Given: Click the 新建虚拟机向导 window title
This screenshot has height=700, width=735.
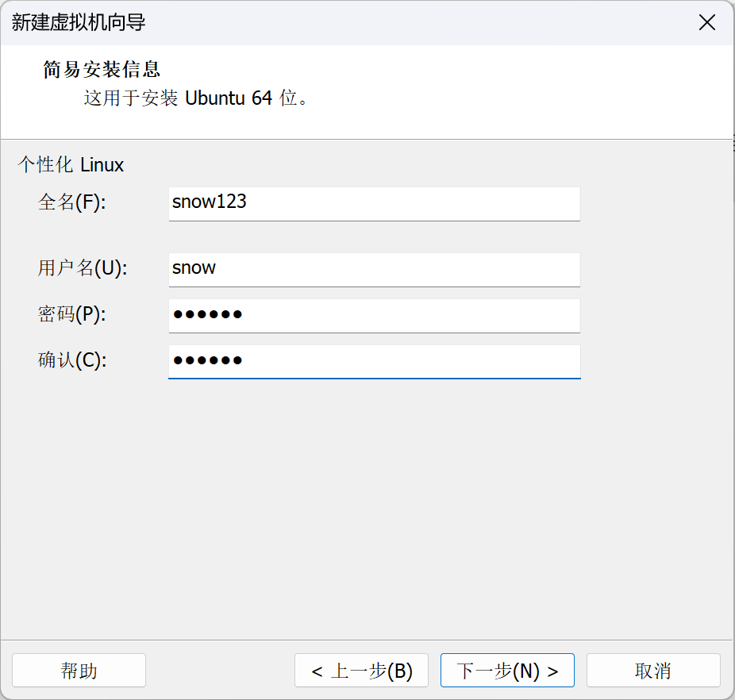Looking at the screenshot, I should pyautogui.click(x=79, y=22).
